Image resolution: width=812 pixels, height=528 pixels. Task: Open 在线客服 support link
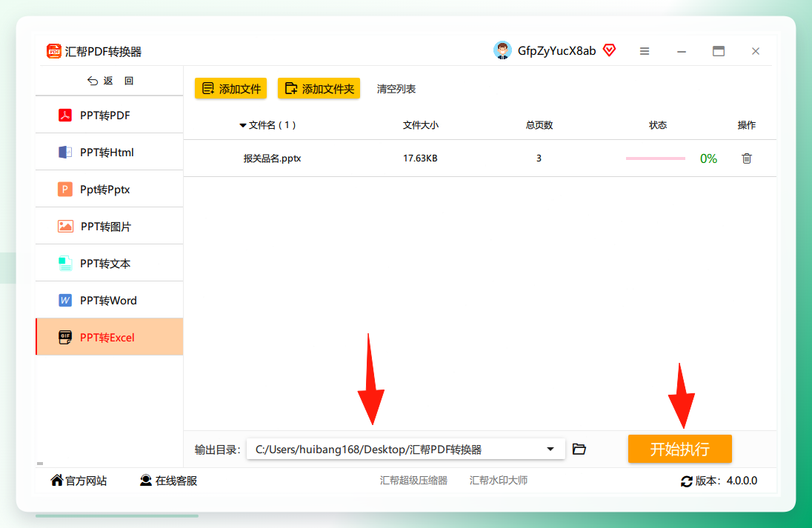(169, 481)
